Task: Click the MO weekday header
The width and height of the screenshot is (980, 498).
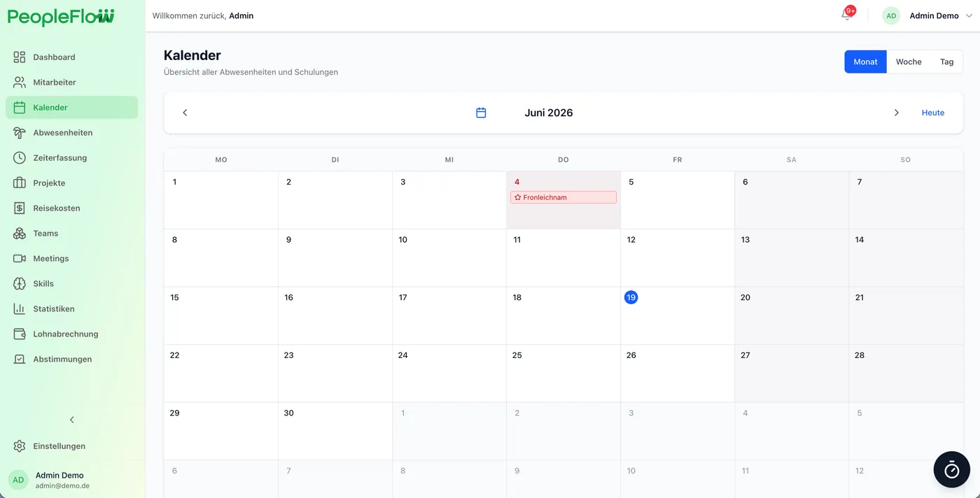Action: (x=221, y=160)
